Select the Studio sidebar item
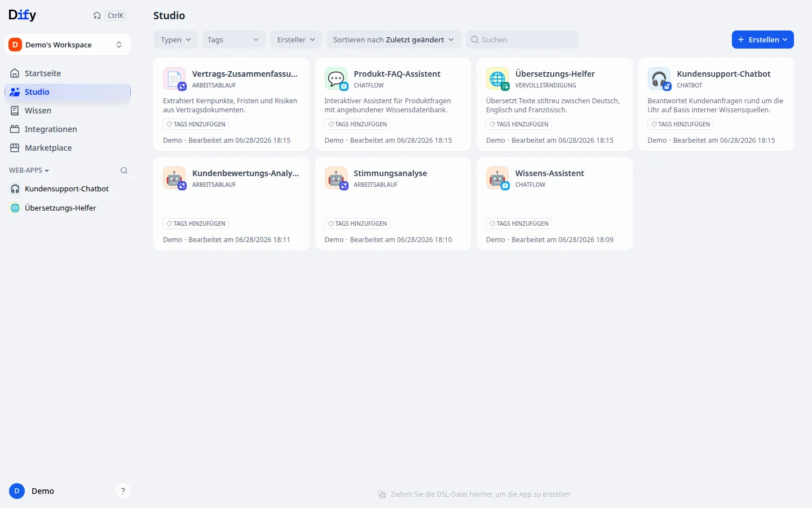812x508 pixels. click(68, 92)
